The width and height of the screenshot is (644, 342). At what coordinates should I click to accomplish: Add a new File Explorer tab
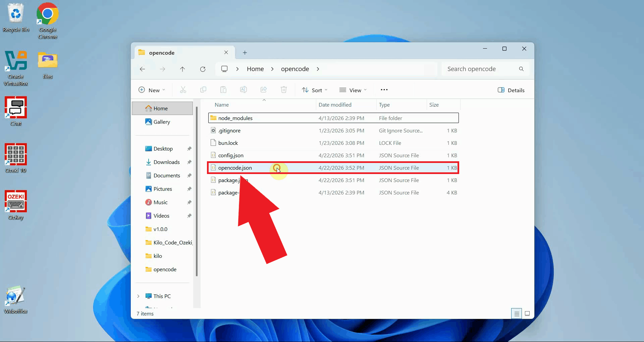245,53
